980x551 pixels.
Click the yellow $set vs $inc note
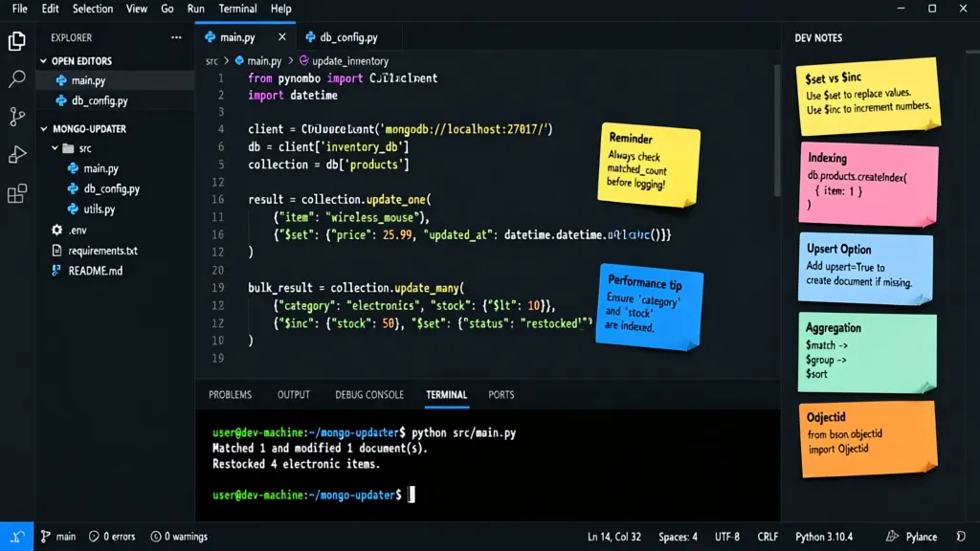[x=868, y=97]
